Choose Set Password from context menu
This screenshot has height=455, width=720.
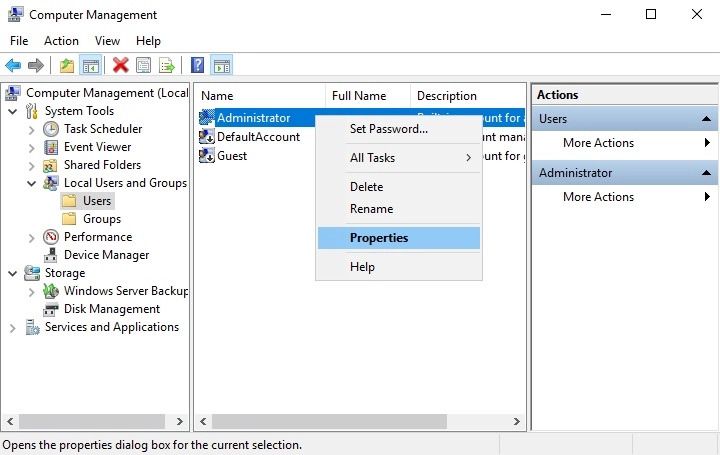(x=399, y=129)
